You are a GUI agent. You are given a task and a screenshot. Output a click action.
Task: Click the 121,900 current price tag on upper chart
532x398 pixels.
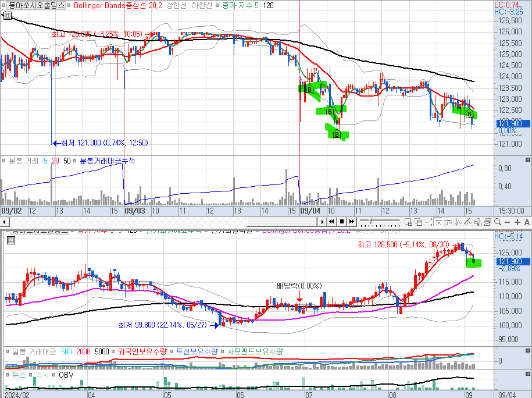point(512,123)
